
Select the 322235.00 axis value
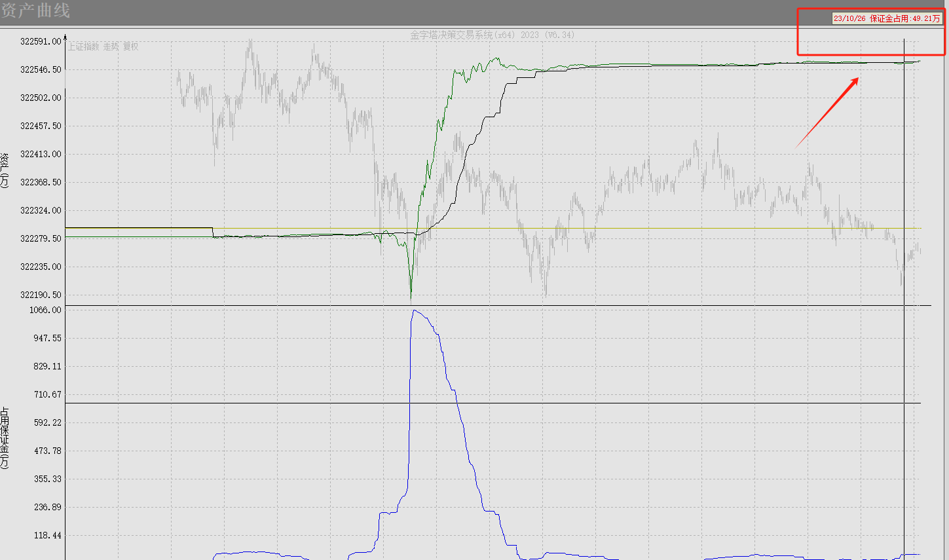[41, 267]
